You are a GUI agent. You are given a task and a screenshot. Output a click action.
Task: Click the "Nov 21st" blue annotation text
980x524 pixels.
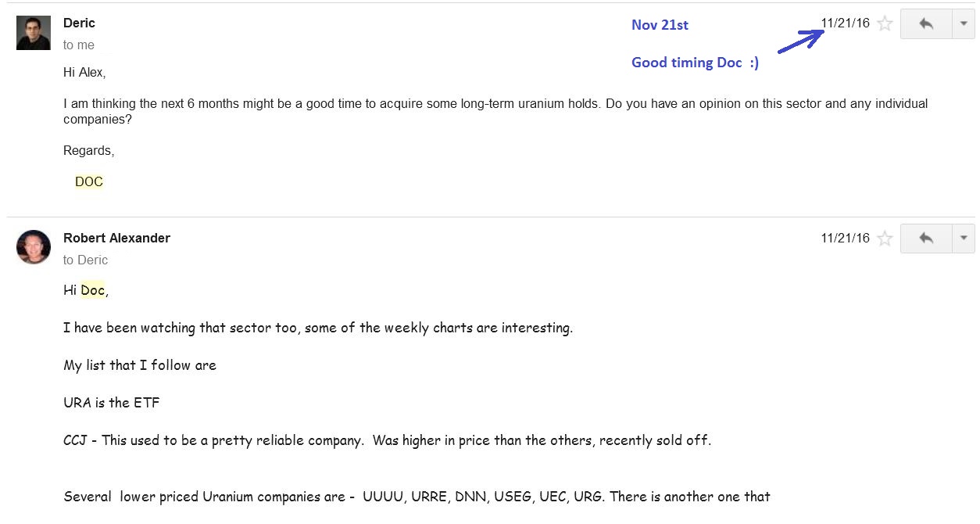point(660,25)
